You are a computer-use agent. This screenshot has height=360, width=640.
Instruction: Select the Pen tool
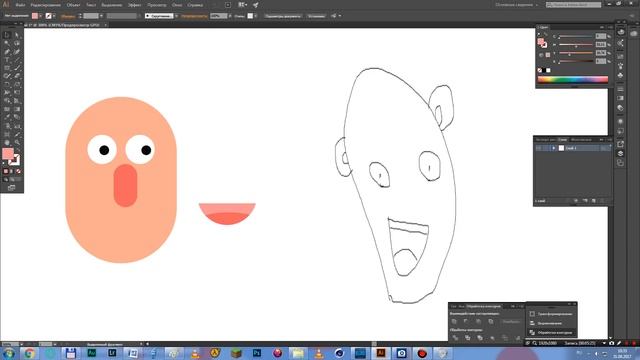(x=7, y=51)
